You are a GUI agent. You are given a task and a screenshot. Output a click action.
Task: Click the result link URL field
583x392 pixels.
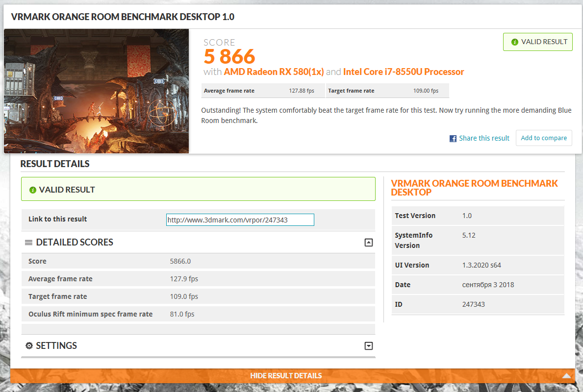pos(240,220)
